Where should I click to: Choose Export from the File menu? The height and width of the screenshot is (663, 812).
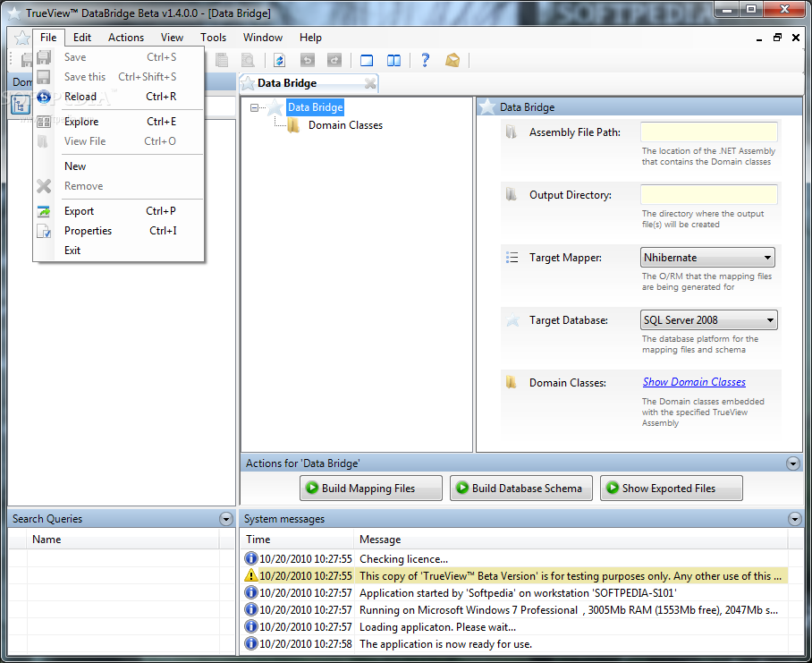[119, 211]
